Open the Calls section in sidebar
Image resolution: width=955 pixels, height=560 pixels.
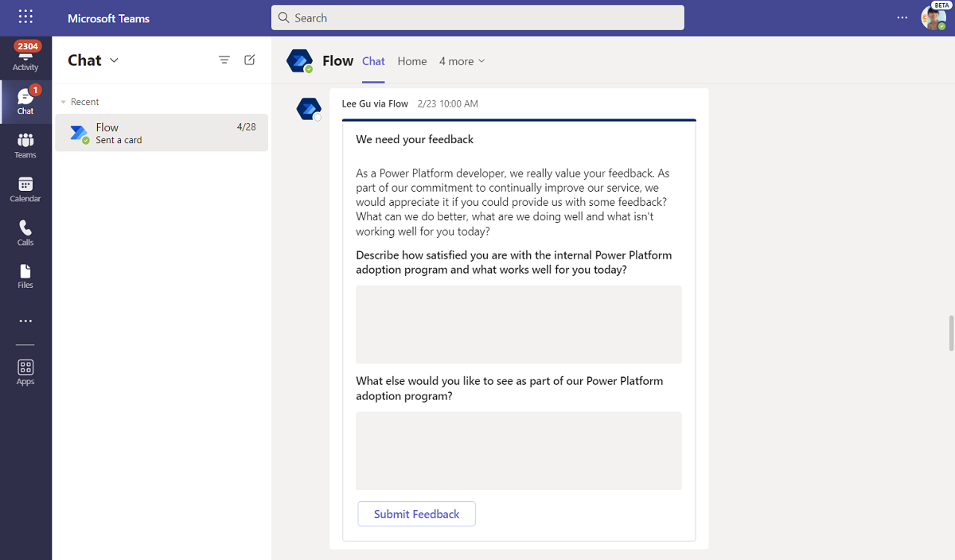tap(25, 232)
